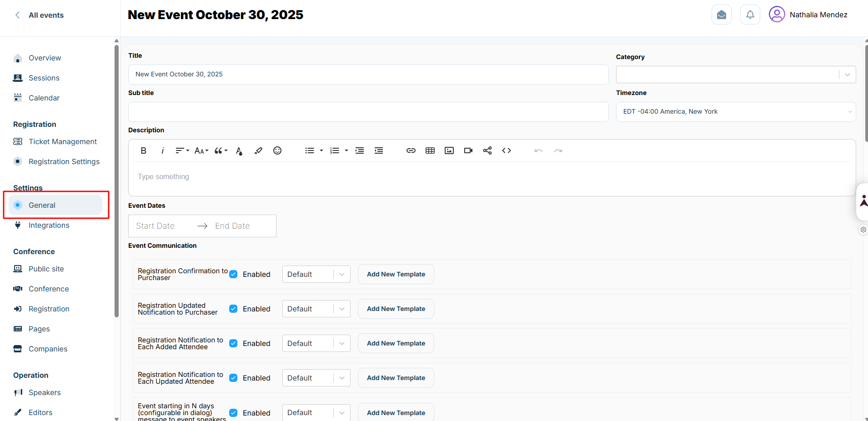Image resolution: width=868 pixels, height=421 pixels.
Task: Open Ticket Management in sidebar
Action: pos(63,141)
